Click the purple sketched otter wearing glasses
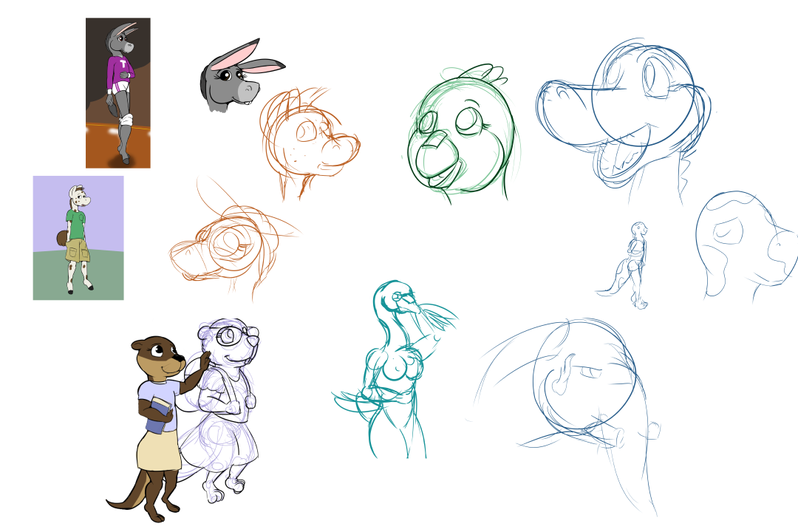Screen dimensions: 798x532 pyautogui.click(x=222, y=410)
